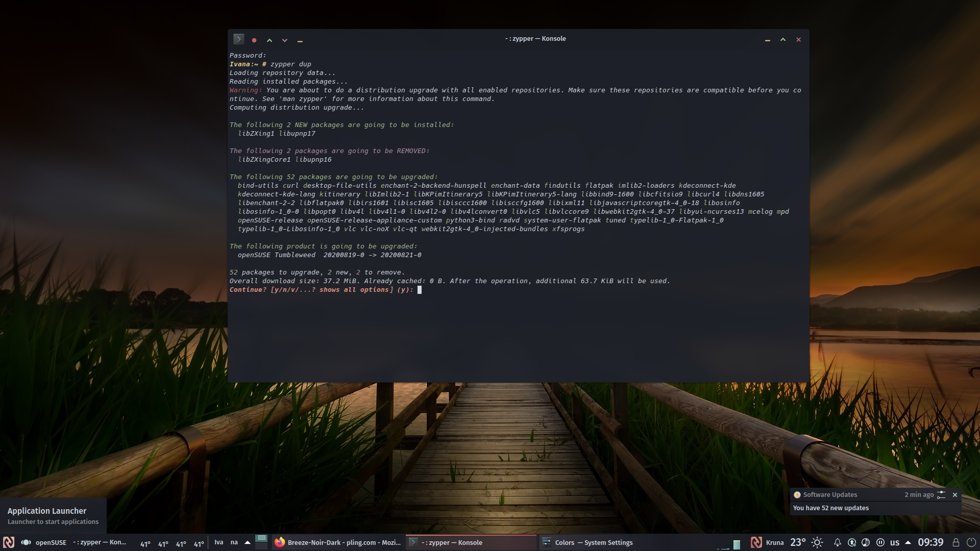The image size is (980, 551).
Task: Click the pink keep-below arrow in Konsole titlebar
Action: pyautogui.click(x=285, y=40)
